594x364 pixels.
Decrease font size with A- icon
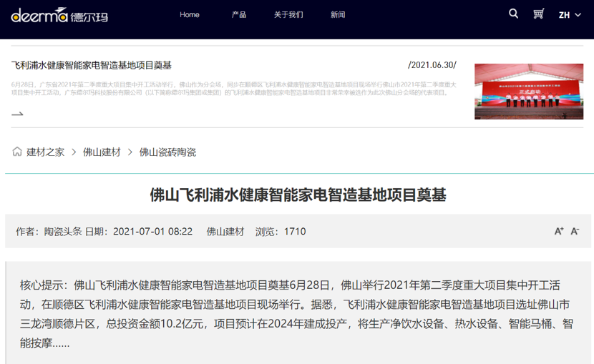coord(575,231)
